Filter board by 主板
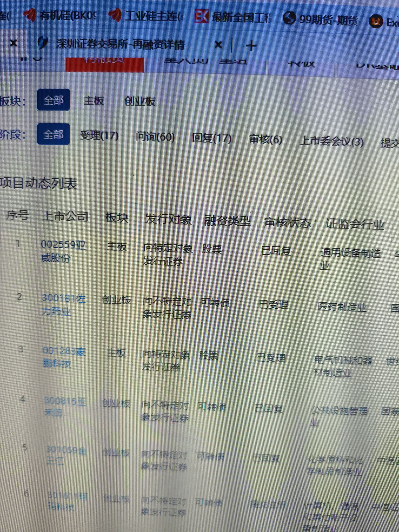Screen dimensions: 399x532 point(94,101)
